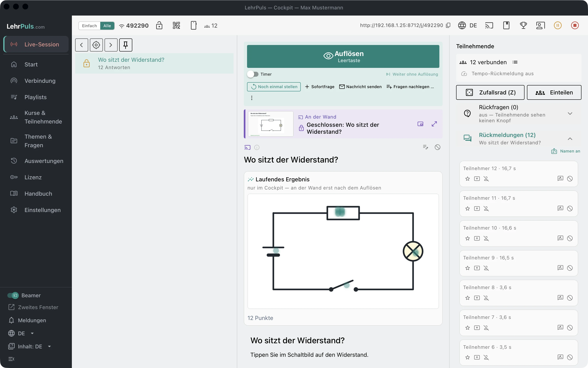Click the session lock icon beside code 492290
Viewport: 588px width, 368px height.
point(159,25)
